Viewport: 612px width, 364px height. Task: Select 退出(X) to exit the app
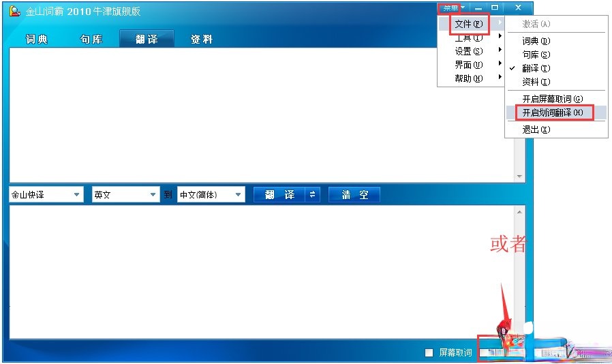(x=556, y=130)
